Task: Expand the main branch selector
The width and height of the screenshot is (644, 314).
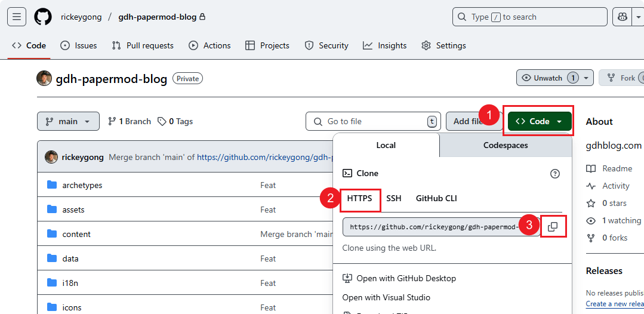Action: [67, 121]
